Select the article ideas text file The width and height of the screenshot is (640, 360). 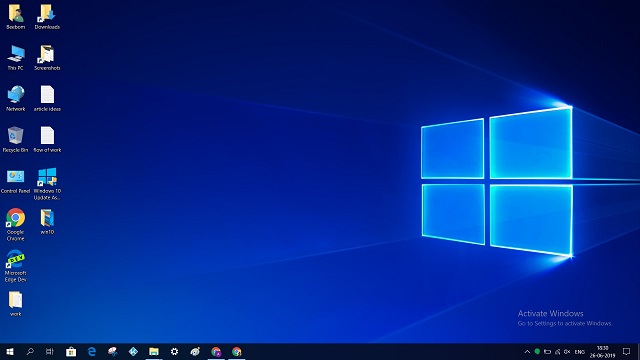(47, 98)
